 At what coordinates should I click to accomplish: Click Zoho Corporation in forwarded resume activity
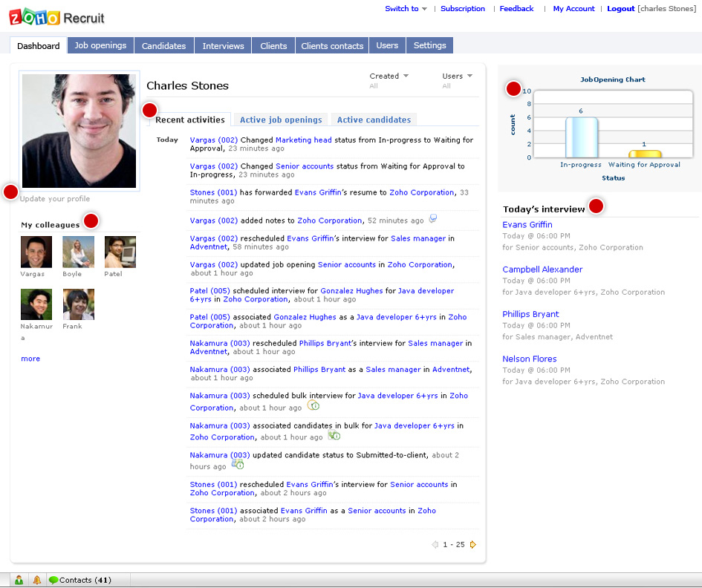coord(422,192)
